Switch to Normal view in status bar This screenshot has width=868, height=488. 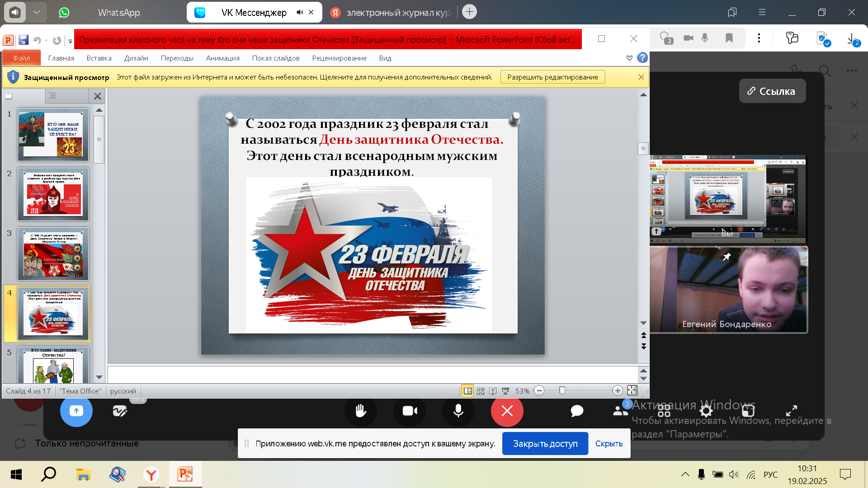tap(468, 391)
